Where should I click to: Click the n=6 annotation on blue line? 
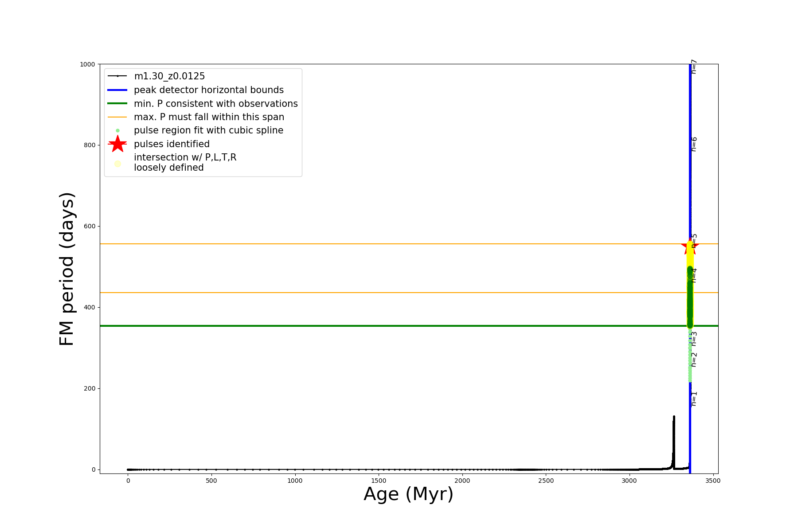(x=694, y=144)
